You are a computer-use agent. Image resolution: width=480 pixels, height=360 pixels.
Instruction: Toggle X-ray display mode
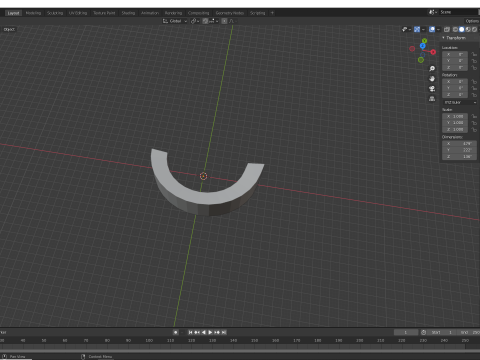(447, 29)
